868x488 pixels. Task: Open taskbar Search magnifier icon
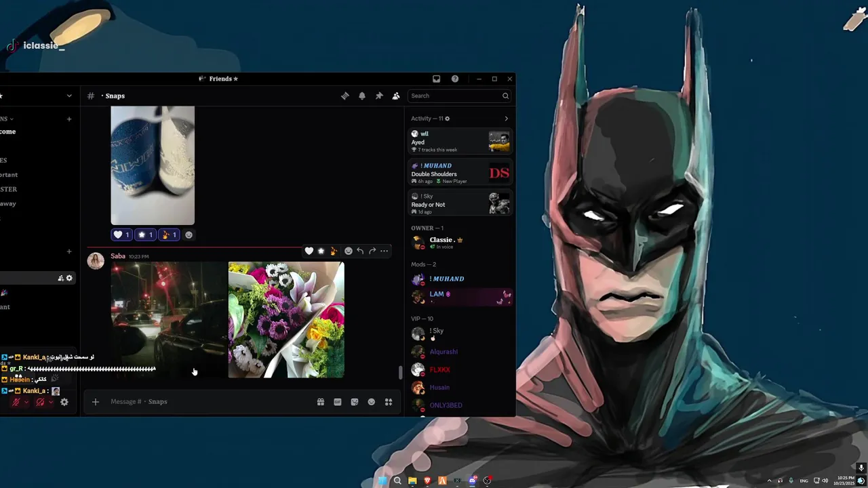397,481
